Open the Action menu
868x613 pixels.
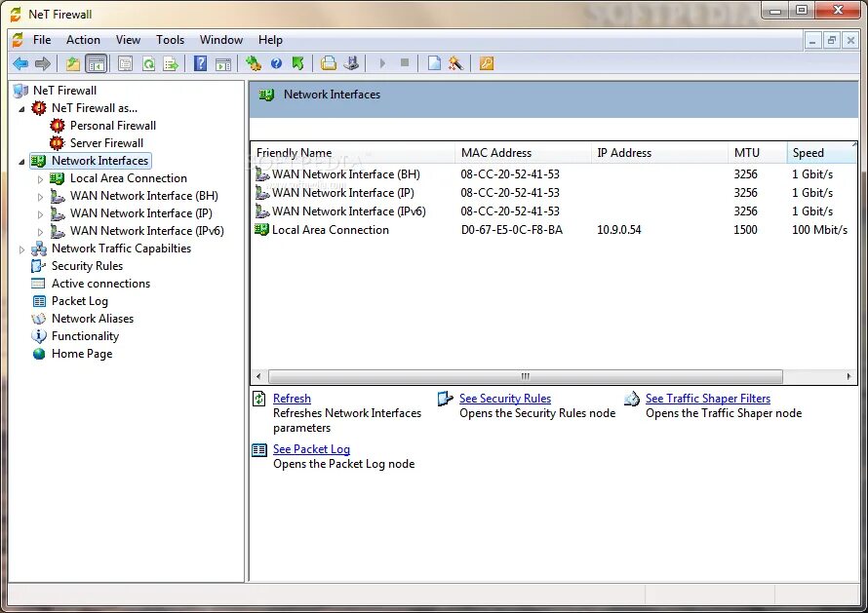pyautogui.click(x=83, y=40)
